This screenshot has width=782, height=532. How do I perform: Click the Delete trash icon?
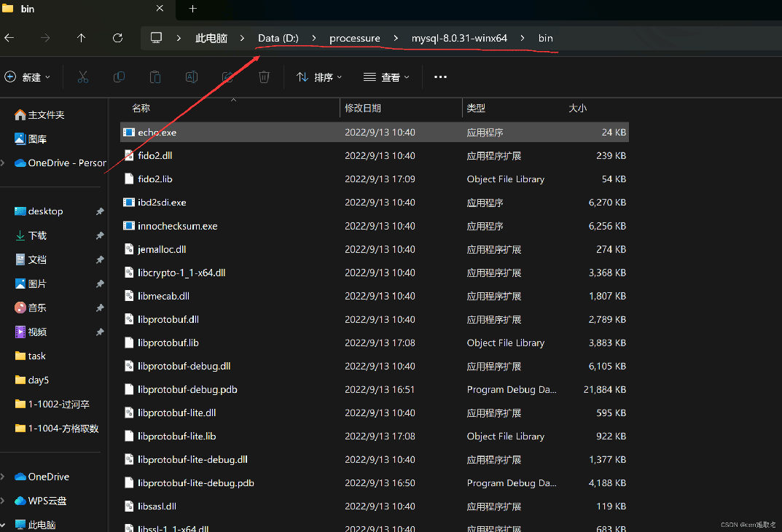coord(264,77)
